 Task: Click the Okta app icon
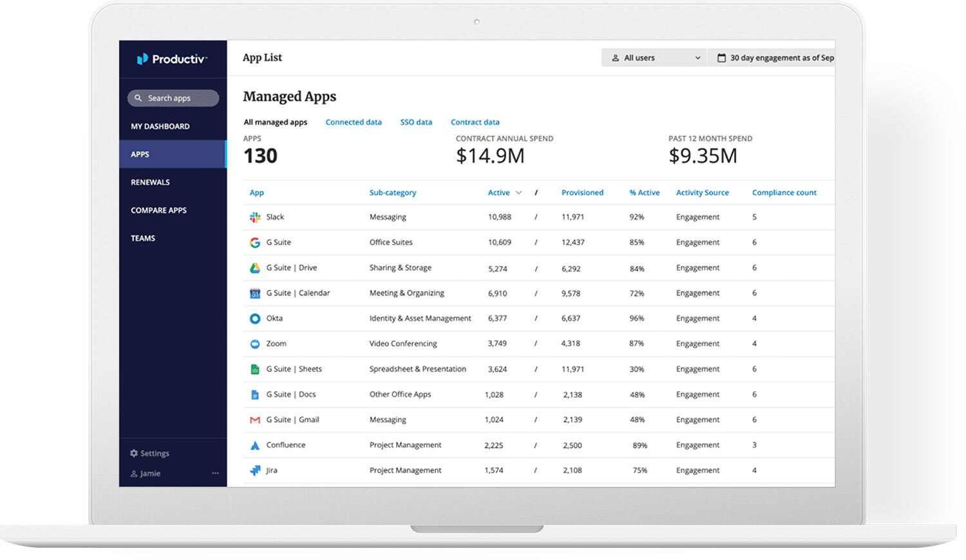(255, 319)
